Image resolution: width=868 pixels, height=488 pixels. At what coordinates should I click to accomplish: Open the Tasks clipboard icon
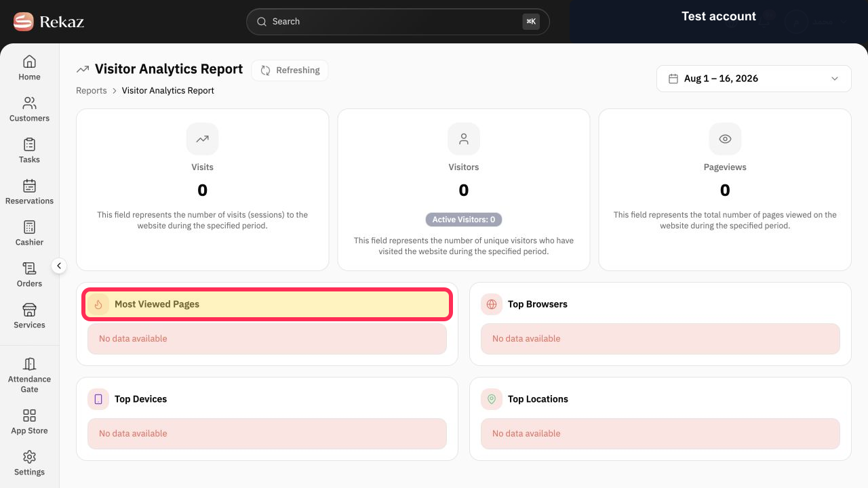coord(29,144)
